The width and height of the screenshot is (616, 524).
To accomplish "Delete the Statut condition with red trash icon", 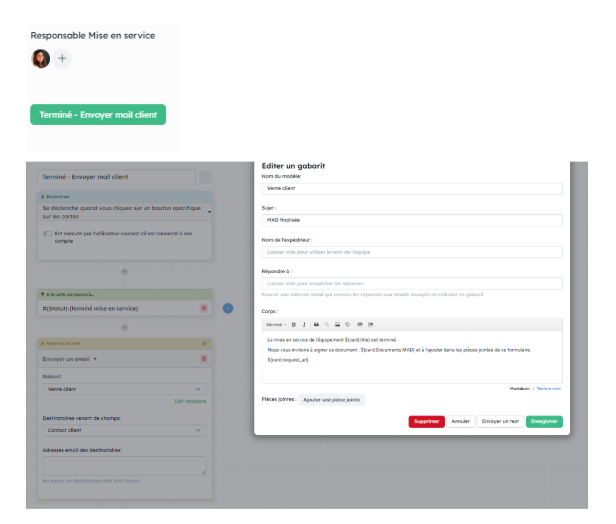I will [x=204, y=308].
